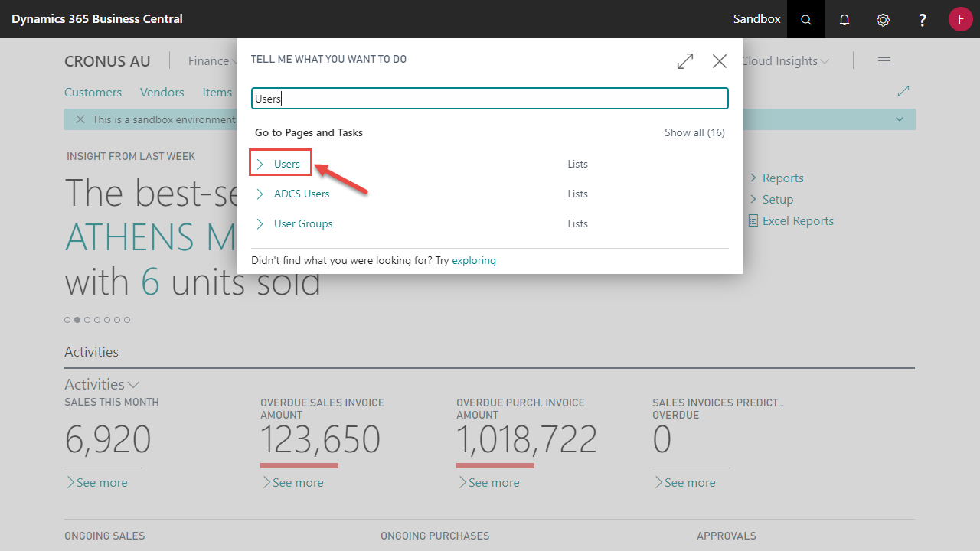Go to Vendors page
The height and width of the screenshot is (551, 980).
click(162, 92)
